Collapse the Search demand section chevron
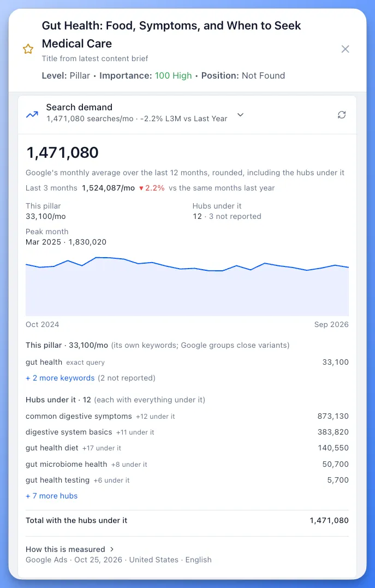 [240, 115]
